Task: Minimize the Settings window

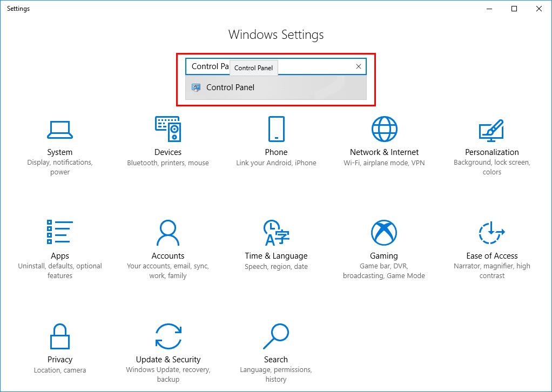Action: [489, 9]
